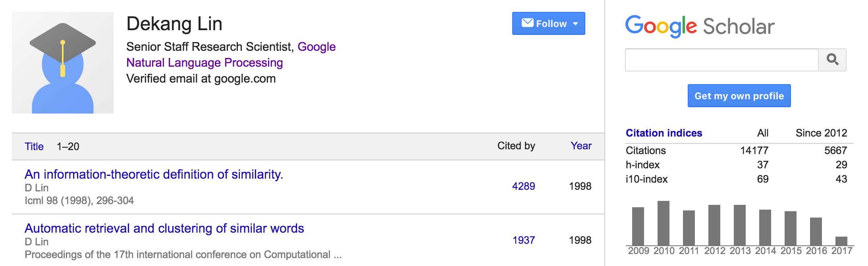Open the Citation indices link
Image resolution: width=868 pixels, height=266 pixels.
tap(664, 133)
